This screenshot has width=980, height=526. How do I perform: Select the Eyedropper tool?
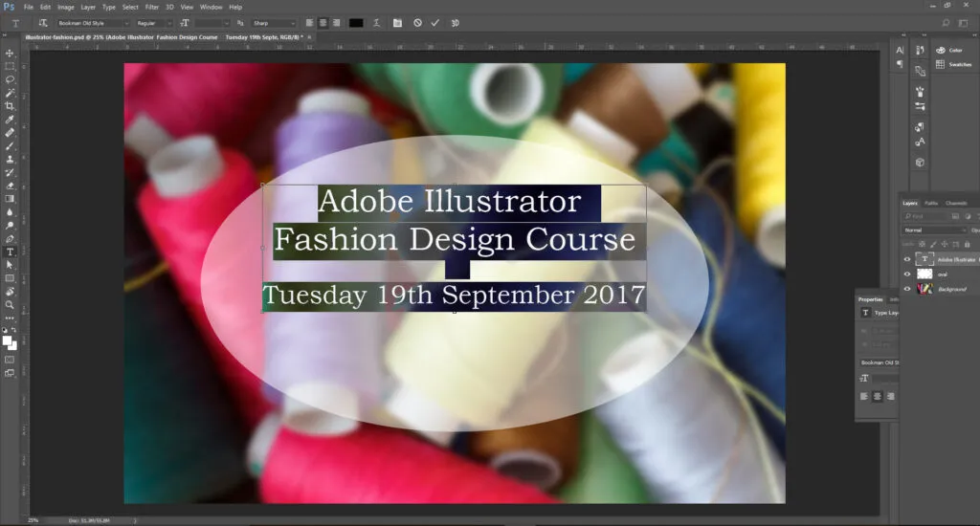[x=10, y=120]
